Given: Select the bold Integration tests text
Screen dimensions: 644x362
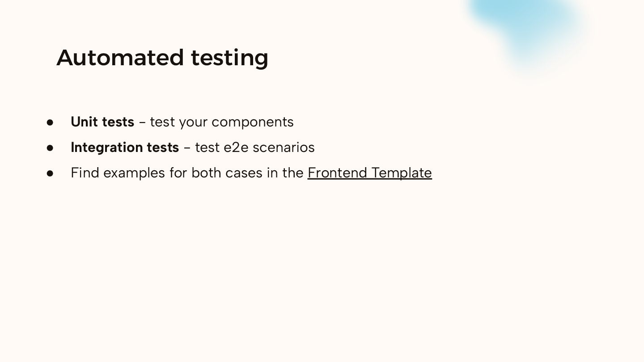Looking at the screenshot, I should pyautogui.click(x=125, y=147).
